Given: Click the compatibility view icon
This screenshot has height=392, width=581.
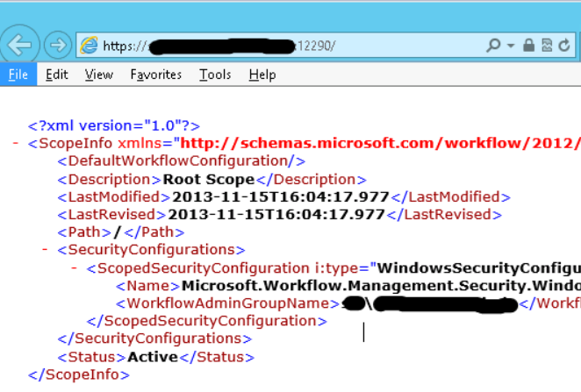Looking at the screenshot, I should click(x=546, y=46).
